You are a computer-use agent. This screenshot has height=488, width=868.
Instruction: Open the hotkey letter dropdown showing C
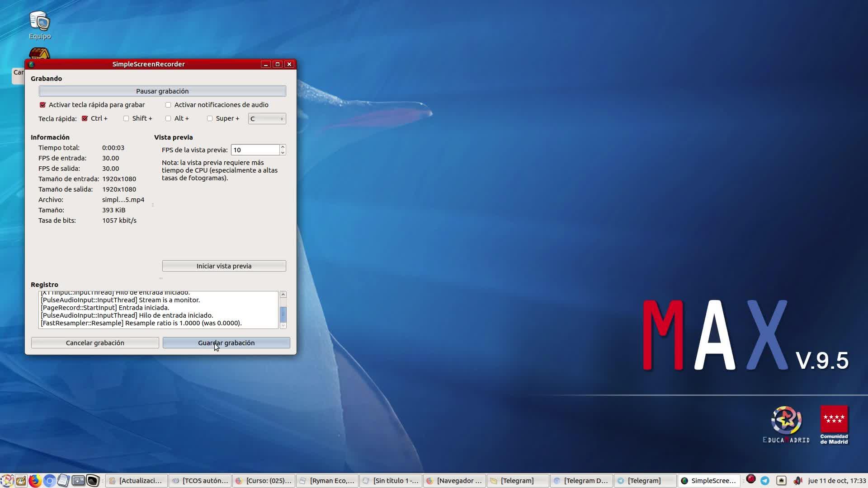point(267,119)
